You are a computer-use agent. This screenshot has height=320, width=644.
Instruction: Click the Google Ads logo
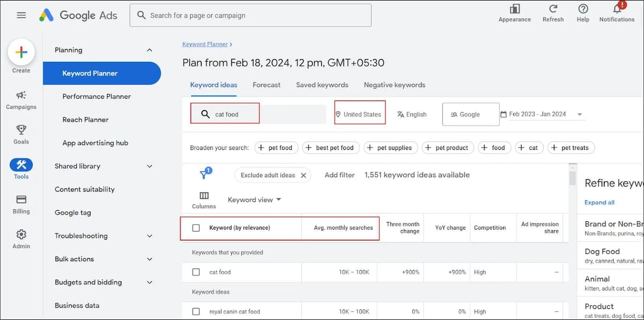coord(78,15)
